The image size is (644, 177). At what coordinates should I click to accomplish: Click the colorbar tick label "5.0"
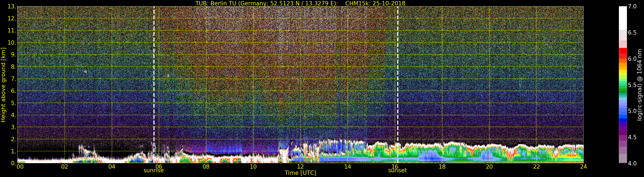tap(632, 111)
